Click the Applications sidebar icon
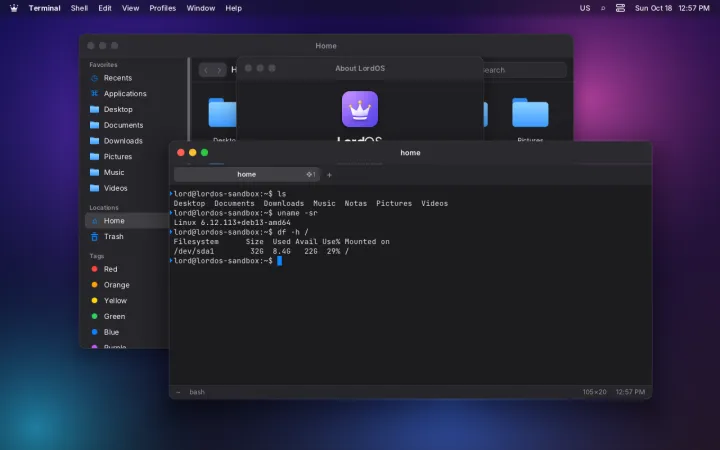This screenshot has width=720, height=450. click(x=94, y=94)
